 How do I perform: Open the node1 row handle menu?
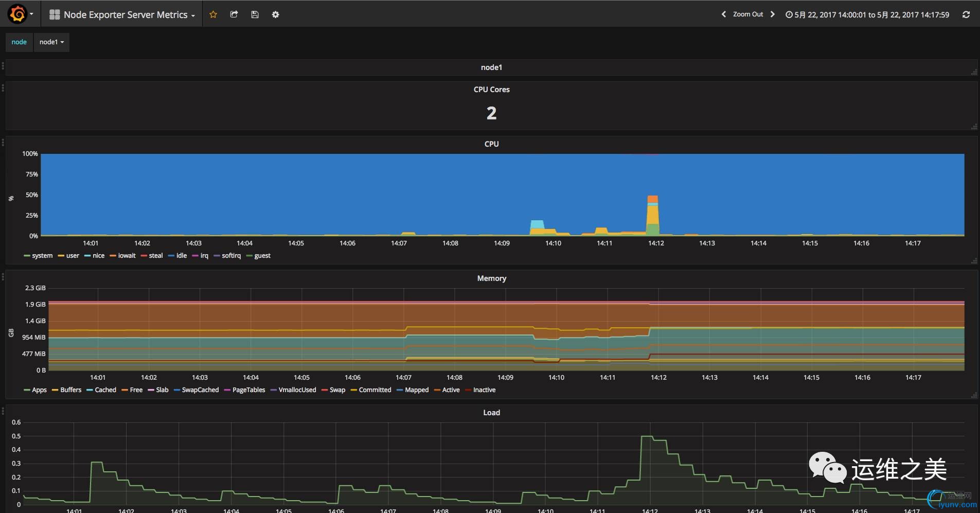click(3, 66)
